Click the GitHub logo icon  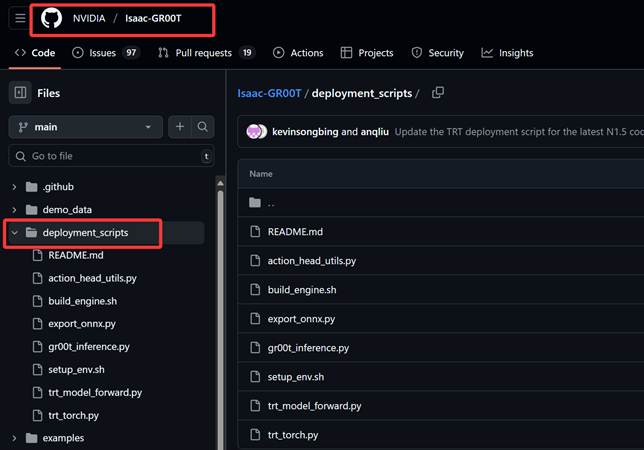click(51, 19)
